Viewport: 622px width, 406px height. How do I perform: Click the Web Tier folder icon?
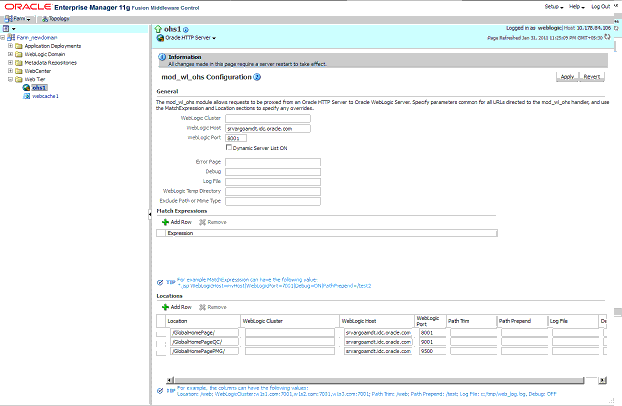pos(18,79)
